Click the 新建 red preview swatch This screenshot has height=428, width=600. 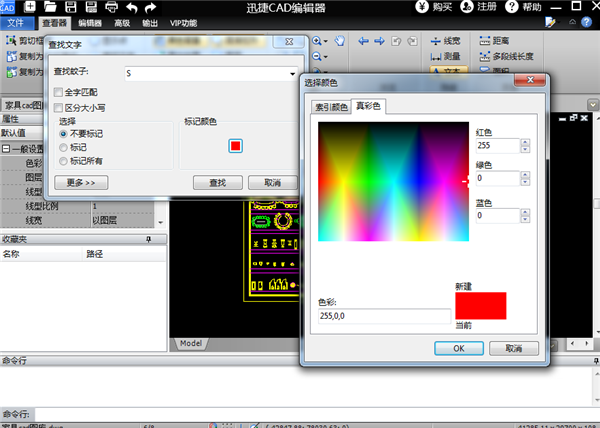tap(481, 306)
